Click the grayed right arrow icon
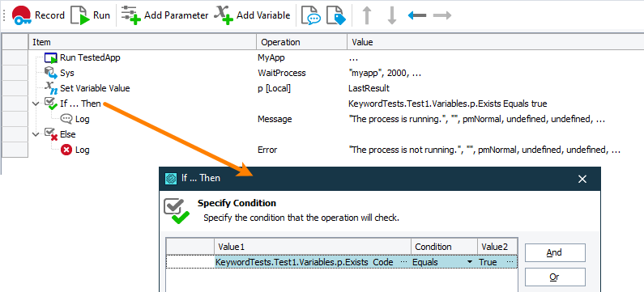Viewport: 644px width, 292px height. click(x=442, y=15)
